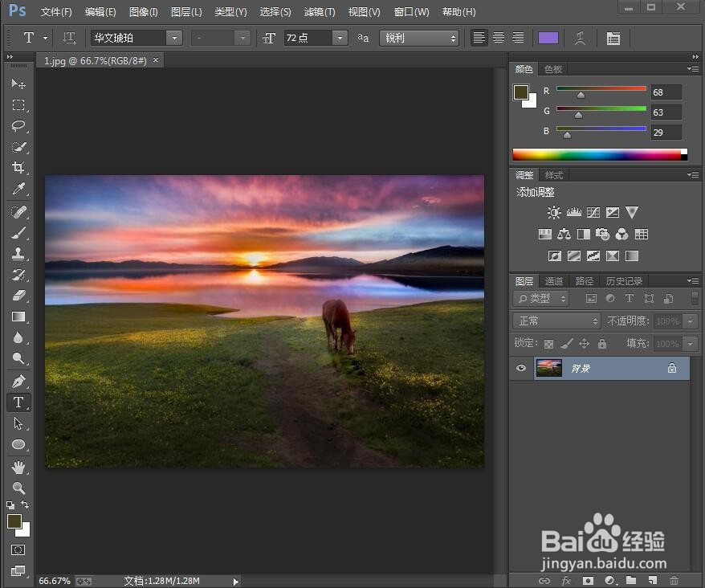
Task: Select the Ellipse shape tool
Action: 18,444
